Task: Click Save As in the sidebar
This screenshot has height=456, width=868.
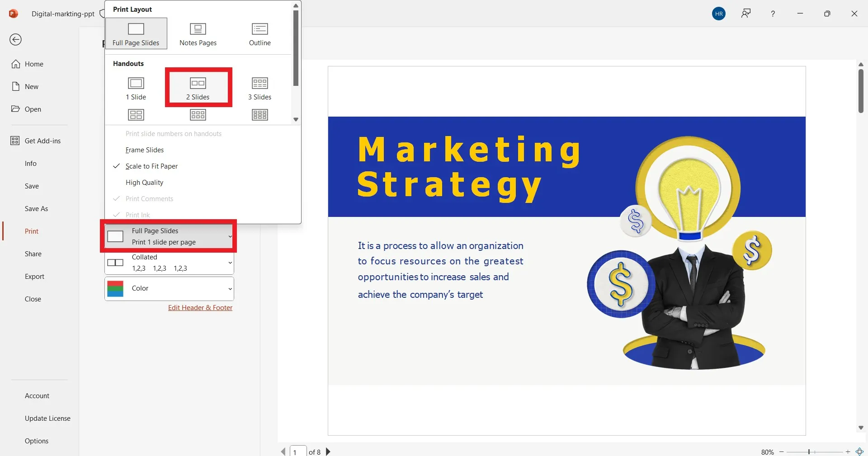Action: point(36,208)
